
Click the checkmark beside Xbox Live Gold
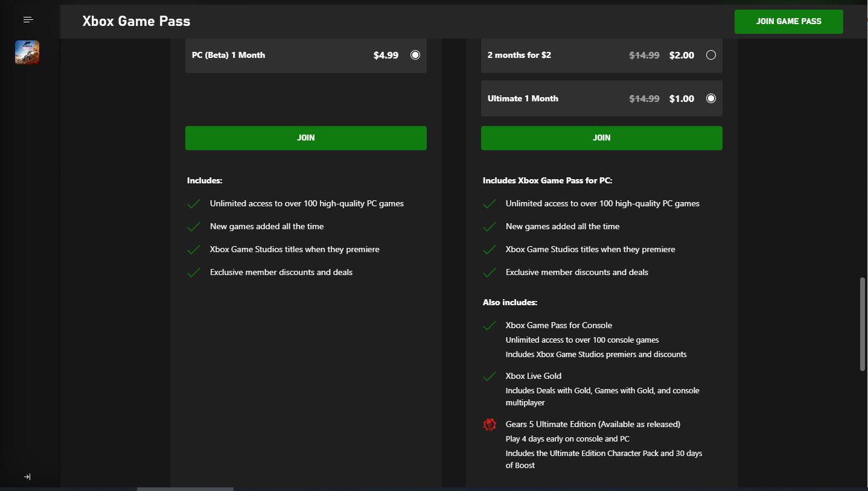point(490,376)
